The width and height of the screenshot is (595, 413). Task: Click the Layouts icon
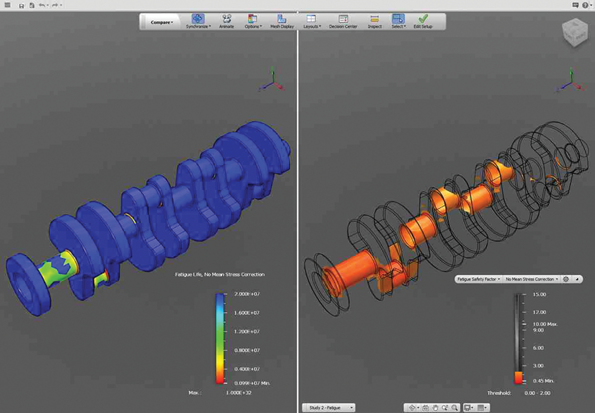tap(311, 19)
